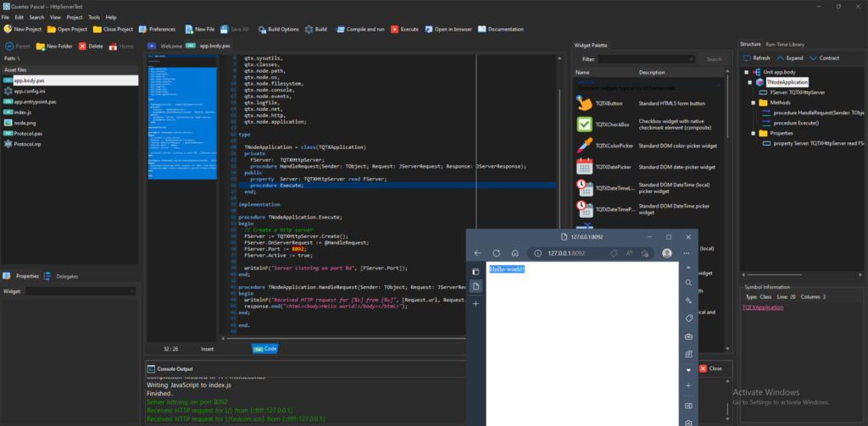This screenshot has height=426, width=868.
Task: Click the red Execute icon
Action: pyautogui.click(x=394, y=29)
